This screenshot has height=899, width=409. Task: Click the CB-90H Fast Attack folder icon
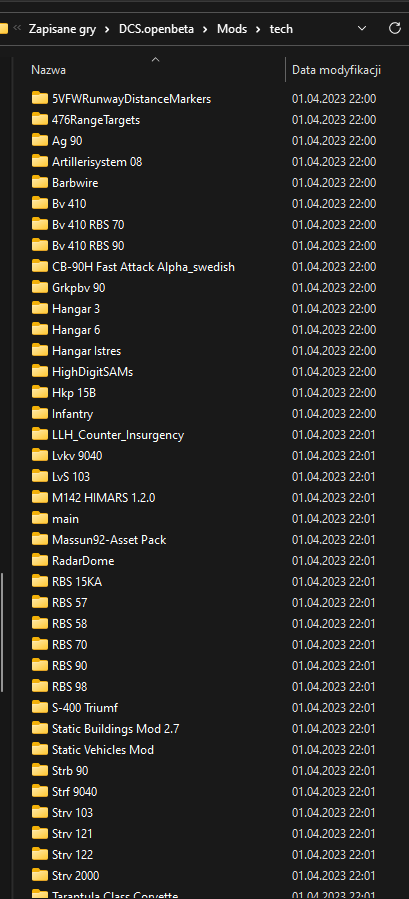(x=40, y=266)
